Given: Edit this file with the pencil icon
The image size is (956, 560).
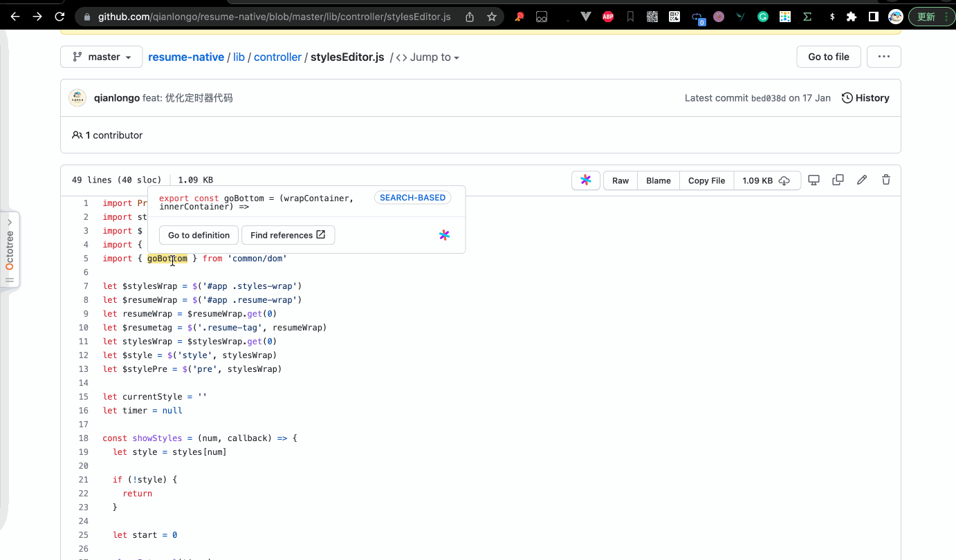Looking at the screenshot, I should [862, 180].
